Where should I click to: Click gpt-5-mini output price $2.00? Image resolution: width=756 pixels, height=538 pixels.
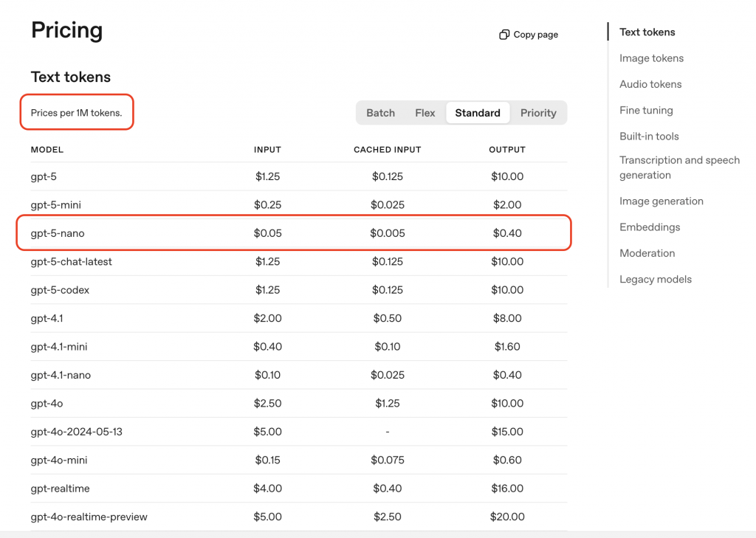point(506,205)
